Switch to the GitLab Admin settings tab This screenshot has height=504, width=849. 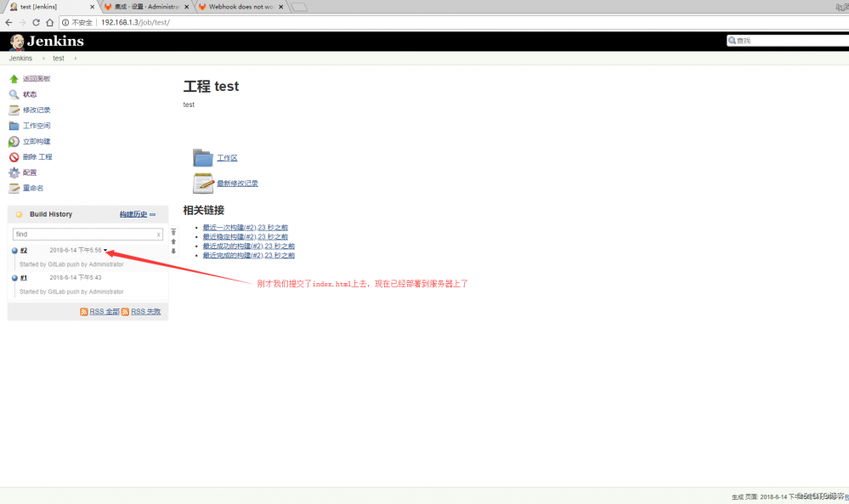pyautogui.click(x=146, y=7)
